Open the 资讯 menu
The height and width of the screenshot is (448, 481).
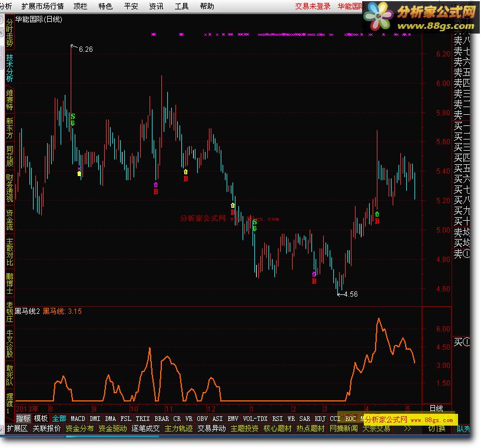[x=156, y=6]
